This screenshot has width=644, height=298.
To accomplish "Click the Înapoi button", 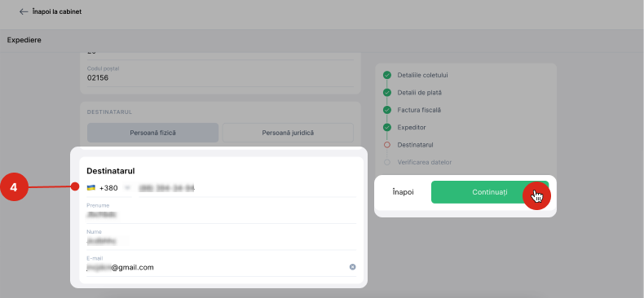I will tap(403, 192).
